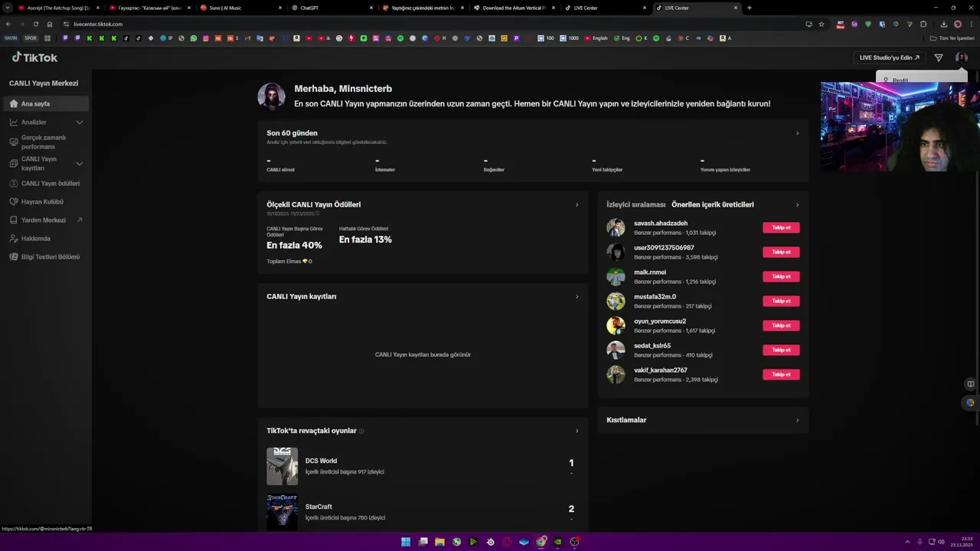Follow sedat_kslr65 with Takip et

click(781, 350)
